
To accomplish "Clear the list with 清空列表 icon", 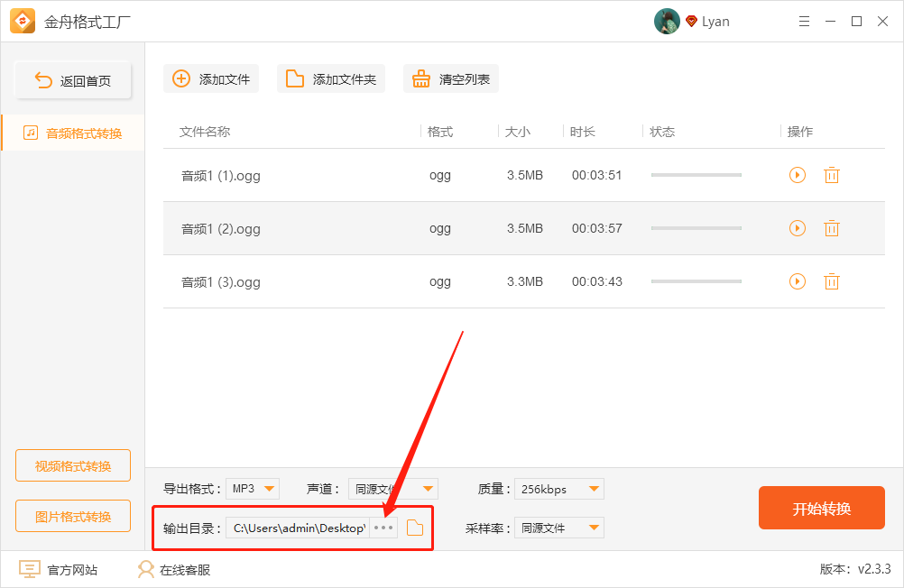I will click(421, 78).
